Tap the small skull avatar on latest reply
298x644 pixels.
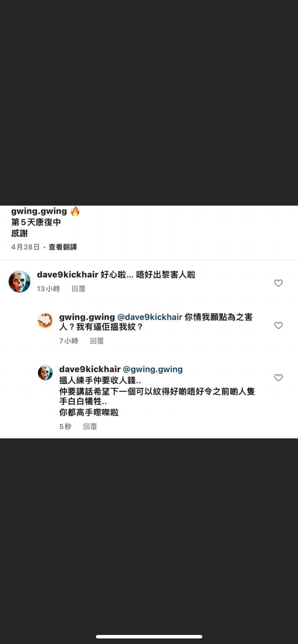point(45,373)
